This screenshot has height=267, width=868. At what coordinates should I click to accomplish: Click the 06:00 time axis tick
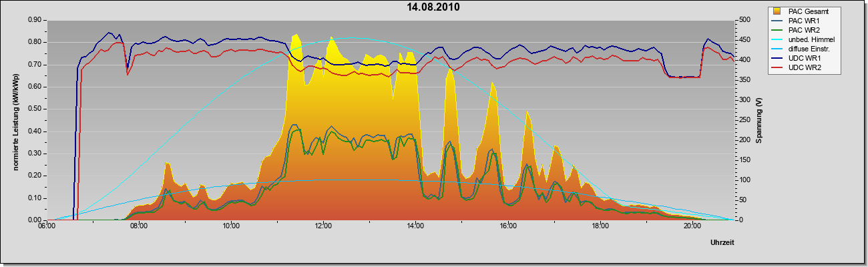coord(46,226)
